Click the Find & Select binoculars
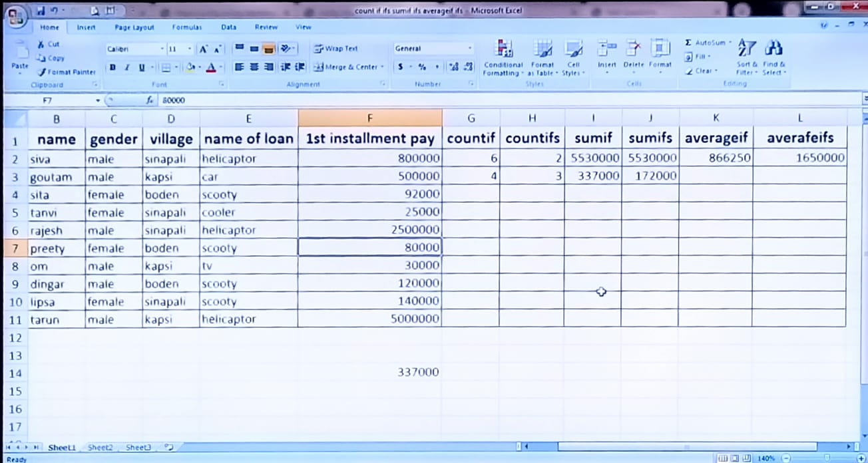 click(772, 57)
